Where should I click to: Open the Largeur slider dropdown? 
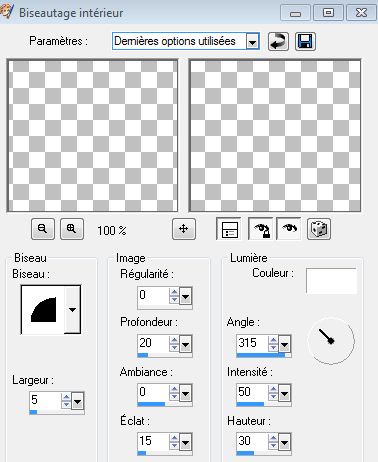[77, 401]
